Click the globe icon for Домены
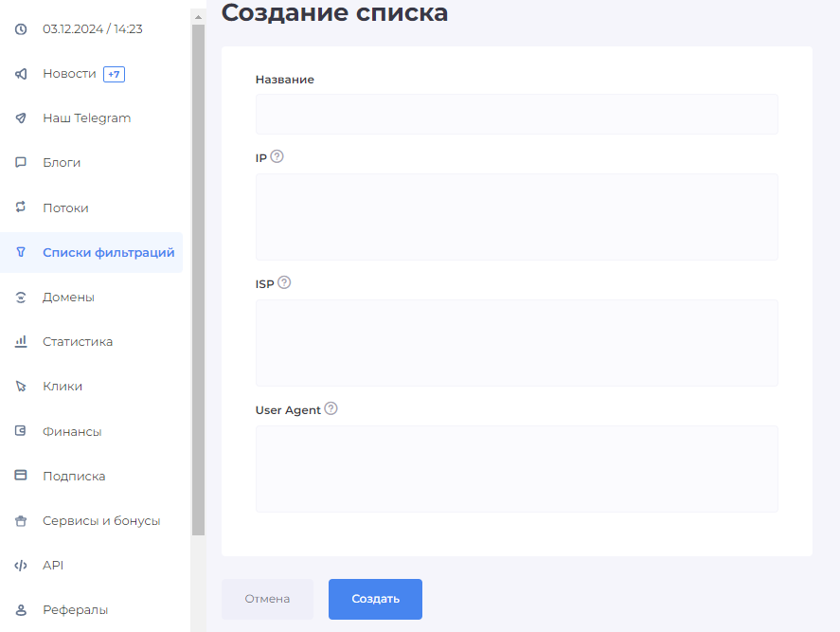The width and height of the screenshot is (840, 632). click(21, 297)
